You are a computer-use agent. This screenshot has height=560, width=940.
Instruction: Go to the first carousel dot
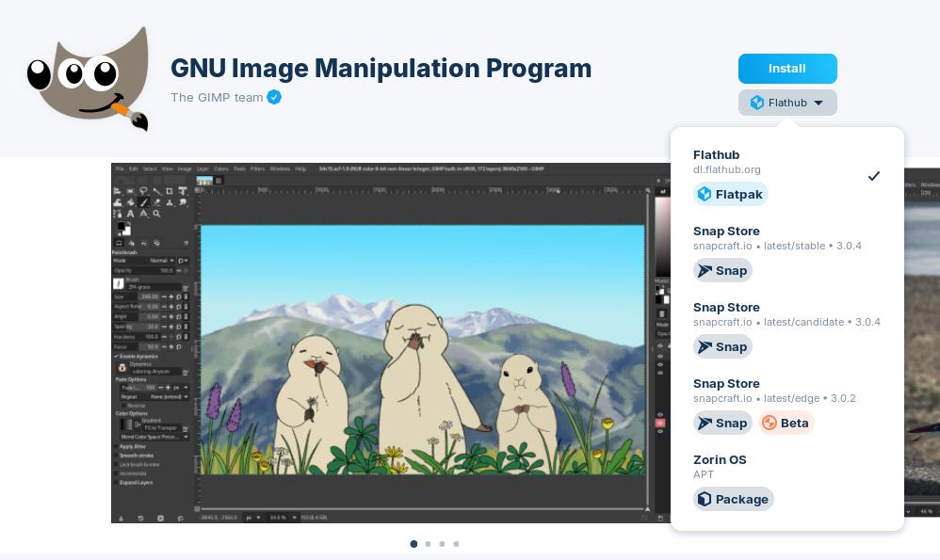[x=413, y=544]
